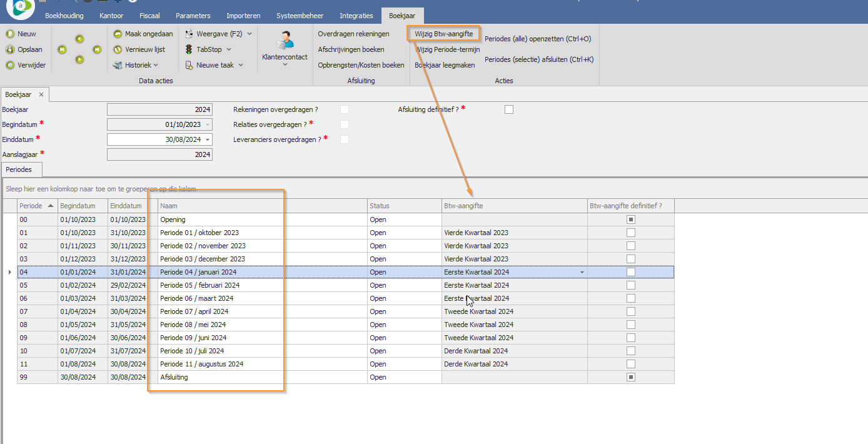Click the Maak ongedaan undo icon
Viewport: 868px width, 444px height.
118,34
